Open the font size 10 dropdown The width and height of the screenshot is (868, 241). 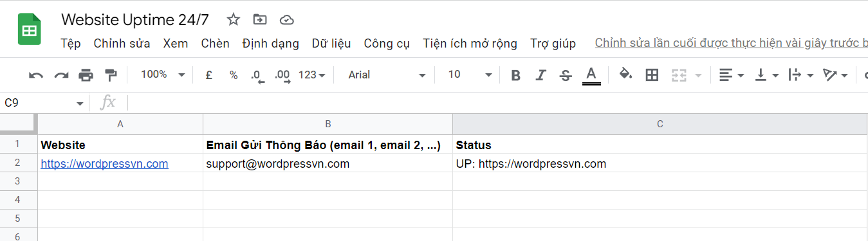(470, 75)
